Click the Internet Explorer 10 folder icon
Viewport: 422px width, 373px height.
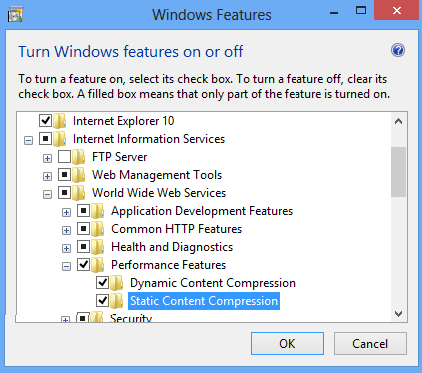tap(60, 121)
